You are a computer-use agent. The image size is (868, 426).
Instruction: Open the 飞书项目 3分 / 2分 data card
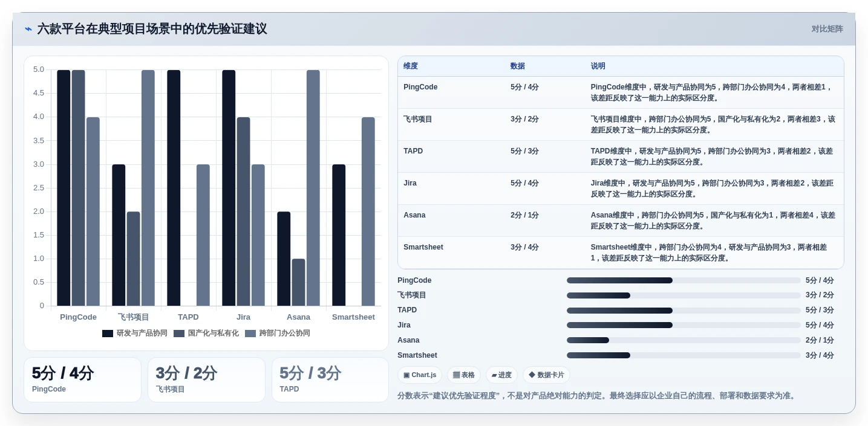pos(206,379)
